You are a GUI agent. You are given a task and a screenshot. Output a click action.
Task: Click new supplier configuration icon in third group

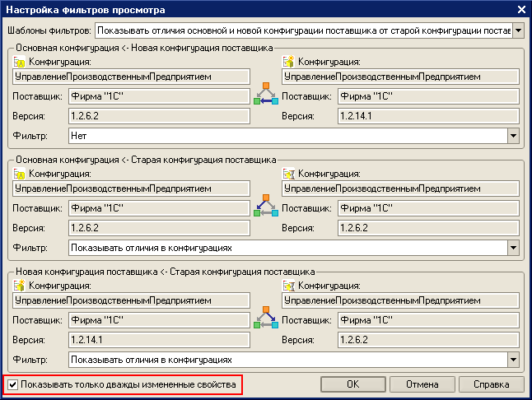point(19,286)
